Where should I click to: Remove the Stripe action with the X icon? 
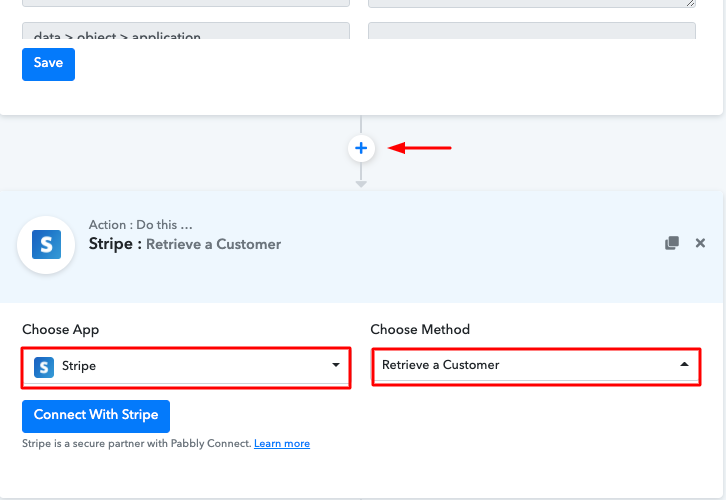tap(700, 243)
